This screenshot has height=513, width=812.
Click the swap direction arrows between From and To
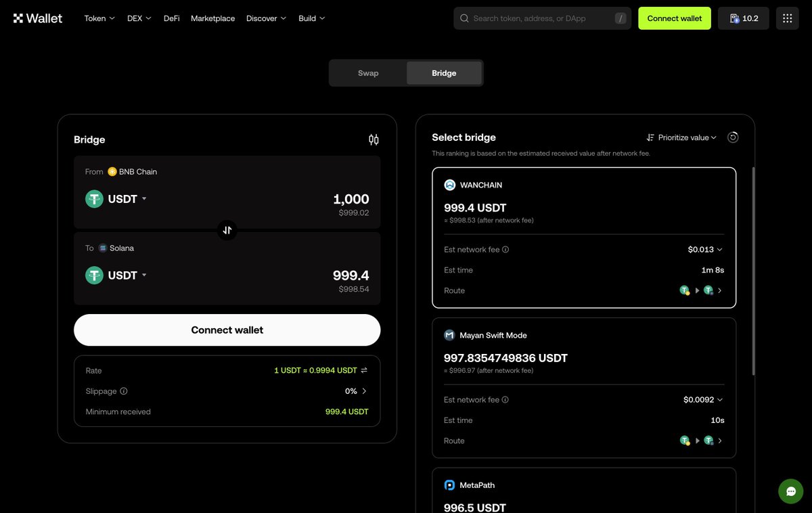tap(227, 230)
